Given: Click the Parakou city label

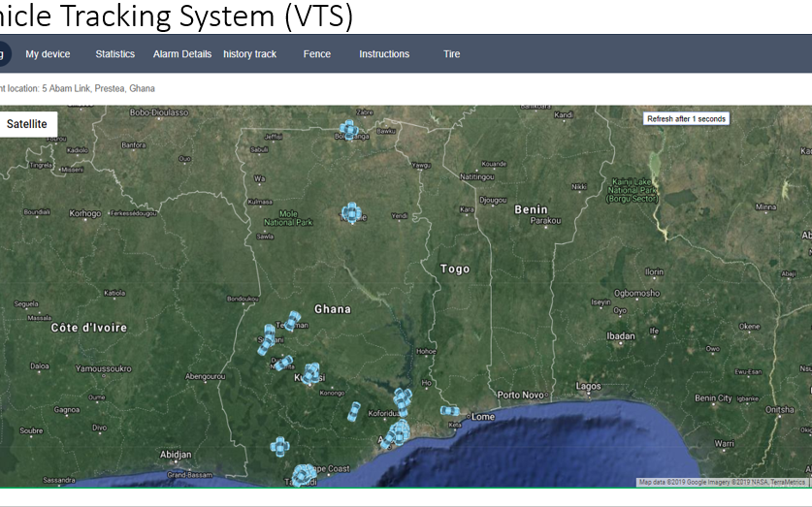Looking at the screenshot, I should click(545, 221).
